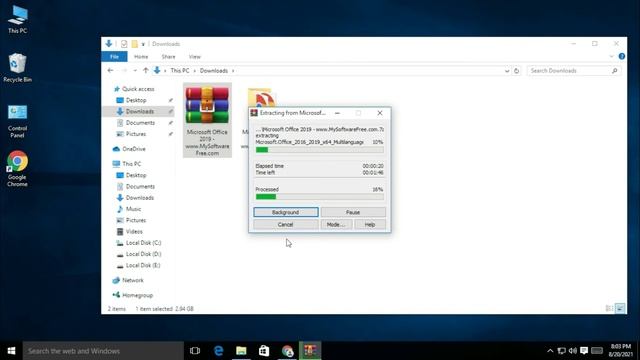Open Action Center notifications icon

584,351
